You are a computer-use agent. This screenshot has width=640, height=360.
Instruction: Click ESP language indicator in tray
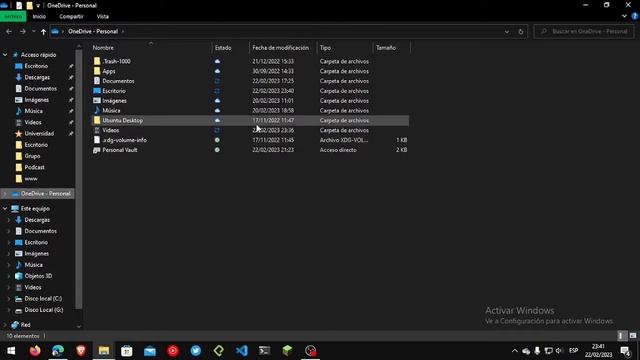[573, 351]
